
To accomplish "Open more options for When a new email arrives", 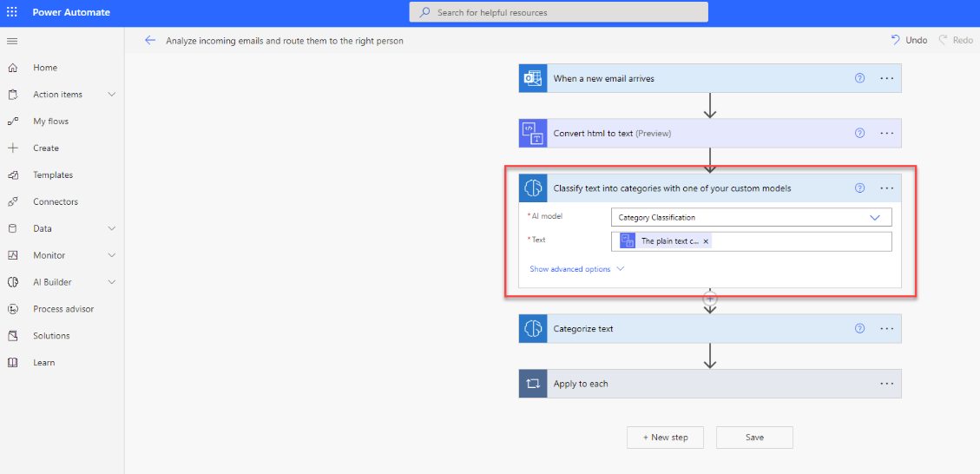I will (x=887, y=78).
